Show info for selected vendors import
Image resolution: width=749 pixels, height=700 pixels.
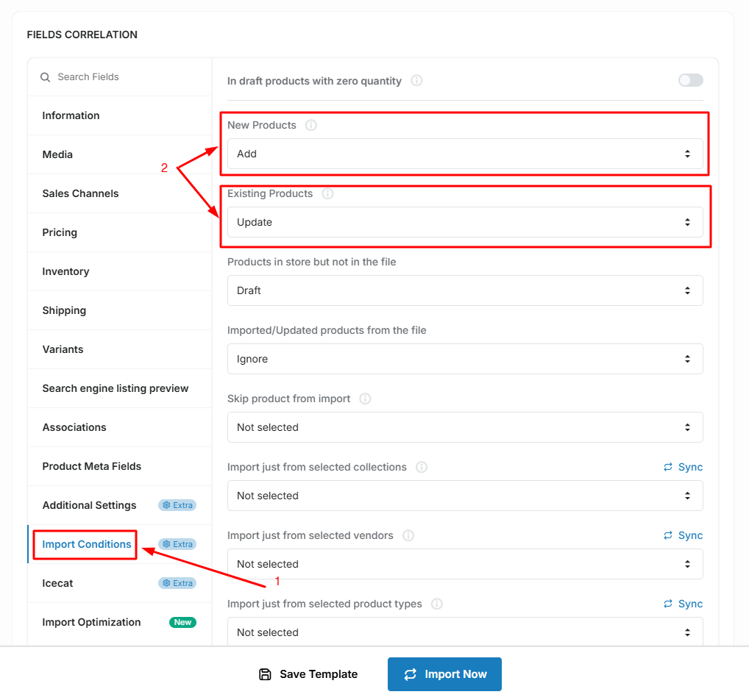point(408,535)
